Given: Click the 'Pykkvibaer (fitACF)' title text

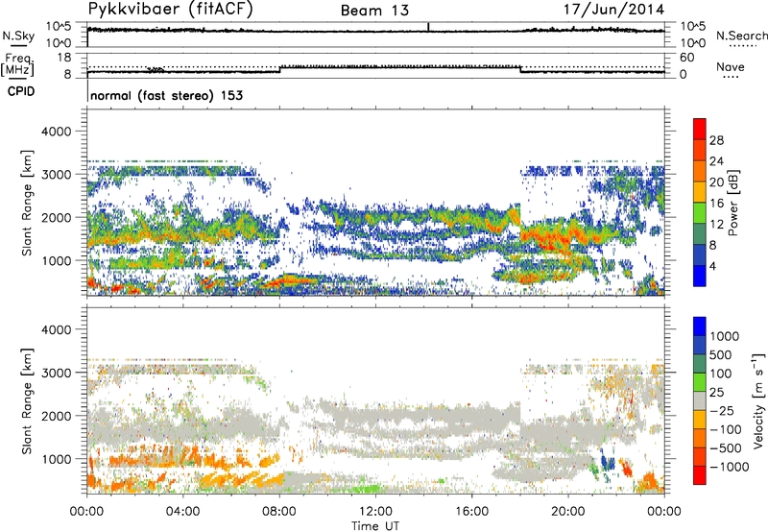Looking at the screenshot, I should click(x=170, y=10).
